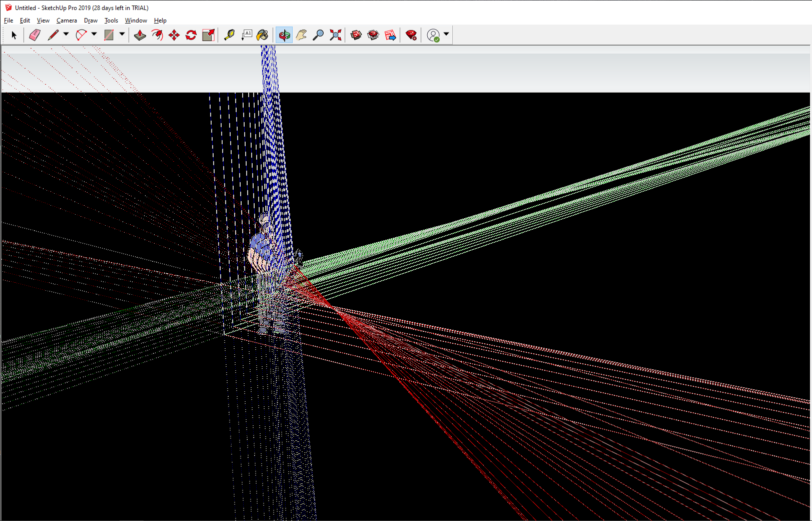Open the Camera menu

(67, 21)
